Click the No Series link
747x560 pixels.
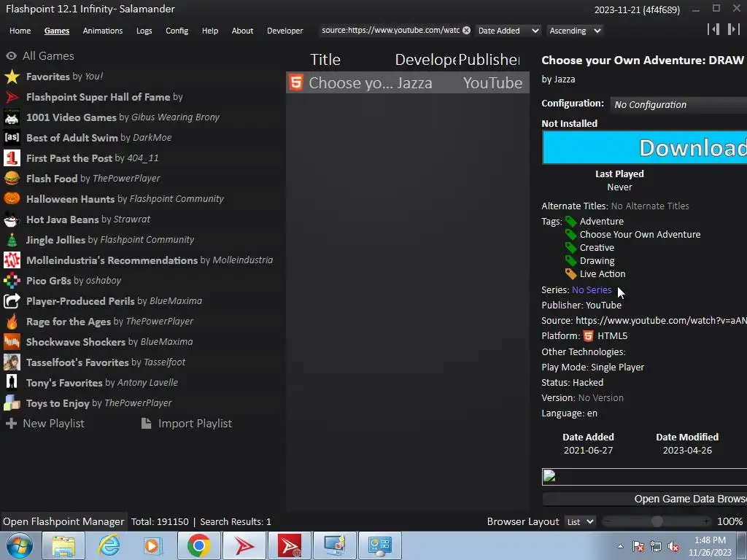click(591, 290)
